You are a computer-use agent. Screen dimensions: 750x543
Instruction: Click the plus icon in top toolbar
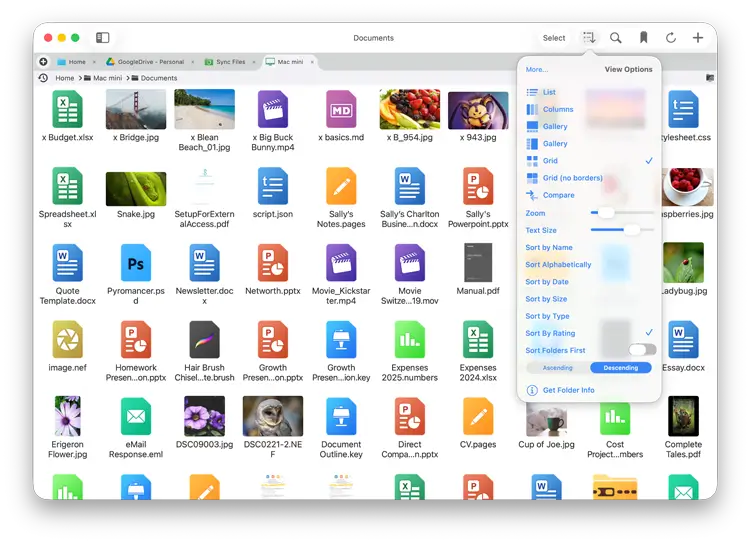pyautogui.click(x=698, y=38)
